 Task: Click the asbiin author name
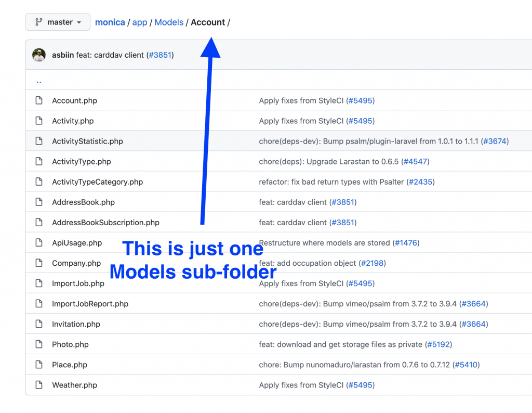click(x=63, y=55)
